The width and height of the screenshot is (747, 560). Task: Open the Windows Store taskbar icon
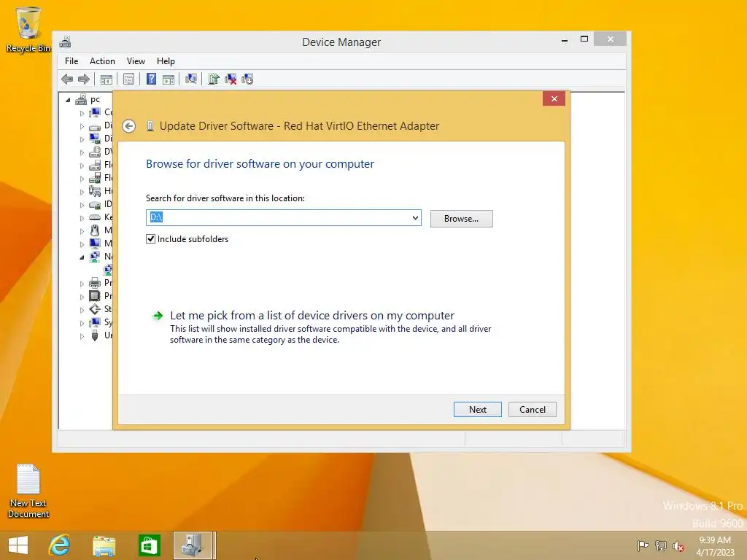click(149, 545)
